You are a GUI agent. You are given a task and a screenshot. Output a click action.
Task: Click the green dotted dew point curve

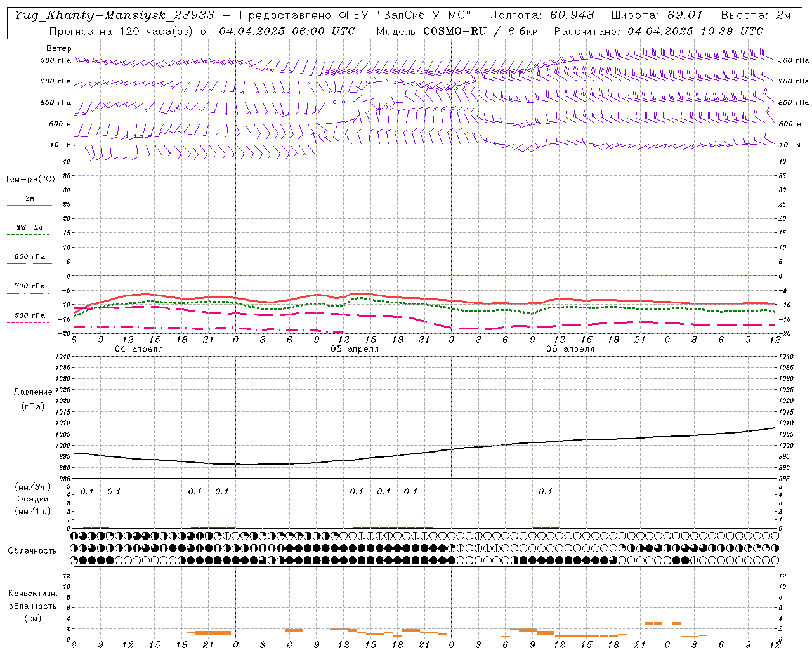point(425,304)
